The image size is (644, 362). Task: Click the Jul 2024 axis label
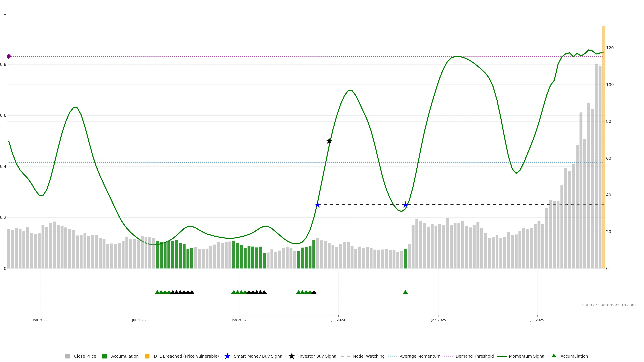(x=338, y=320)
